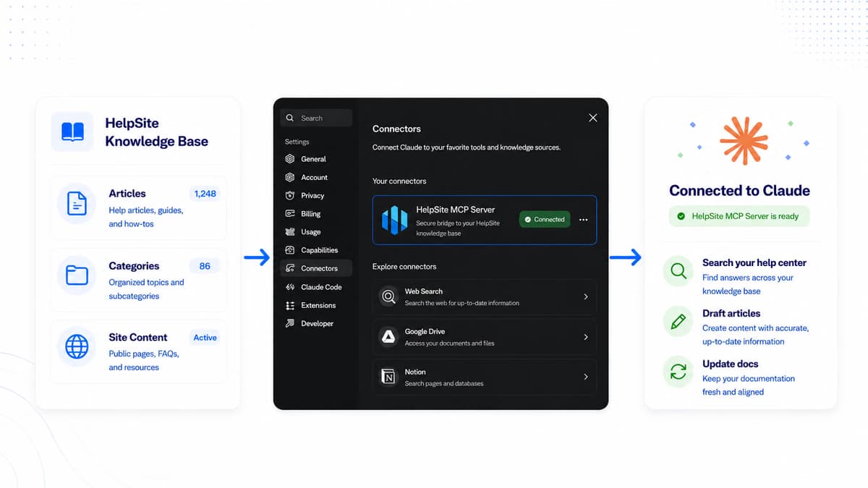Click the search magnifier icon in settings
This screenshot has height=488, width=868.
pos(290,118)
